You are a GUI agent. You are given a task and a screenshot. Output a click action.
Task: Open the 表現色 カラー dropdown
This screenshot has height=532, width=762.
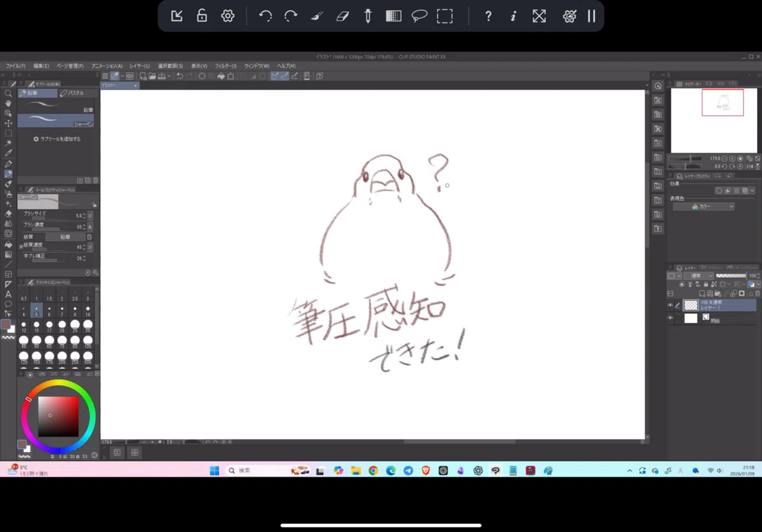[704, 206]
